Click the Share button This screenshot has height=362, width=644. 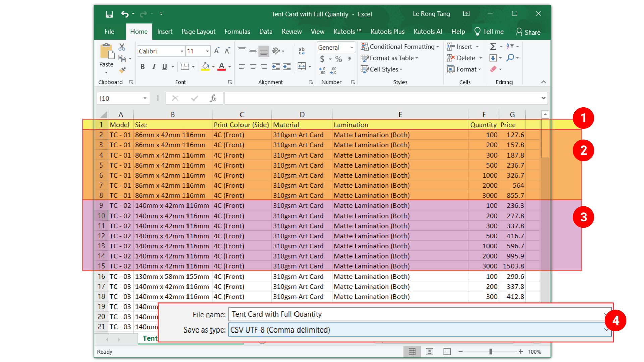528,32
